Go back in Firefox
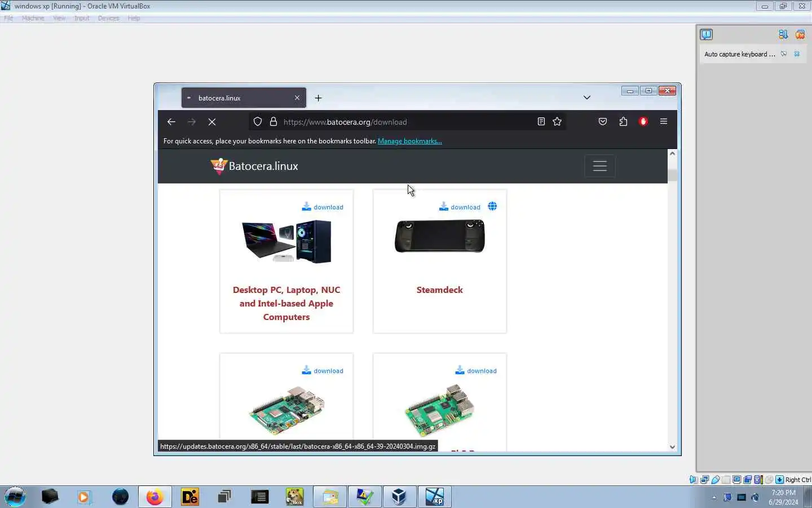This screenshot has height=508, width=812. coord(171,122)
